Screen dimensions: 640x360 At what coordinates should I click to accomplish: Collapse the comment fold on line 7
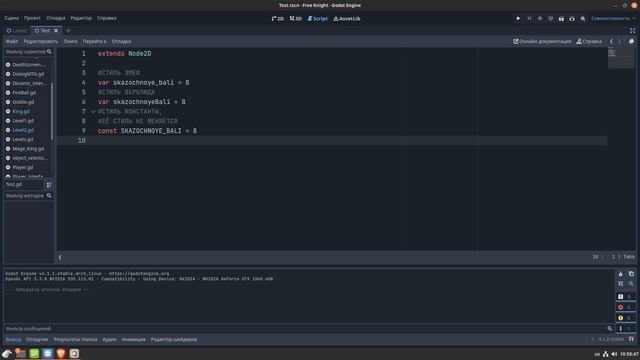click(x=93, y=111)
